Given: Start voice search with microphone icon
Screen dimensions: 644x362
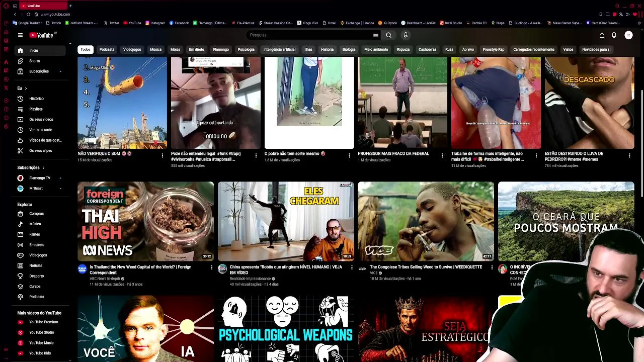Looking at the screenshot, I should click(x=406, y=35).
